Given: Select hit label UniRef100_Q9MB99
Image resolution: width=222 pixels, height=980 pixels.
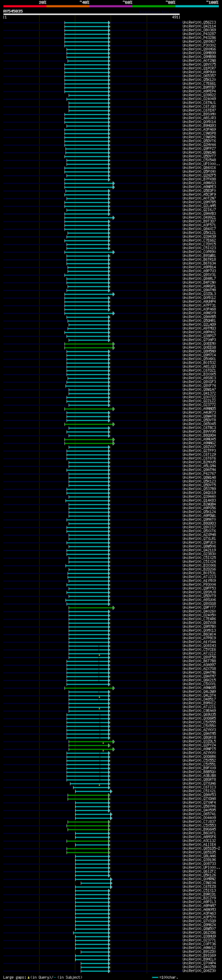Looking at the screenshot, I should coord(199,53).
